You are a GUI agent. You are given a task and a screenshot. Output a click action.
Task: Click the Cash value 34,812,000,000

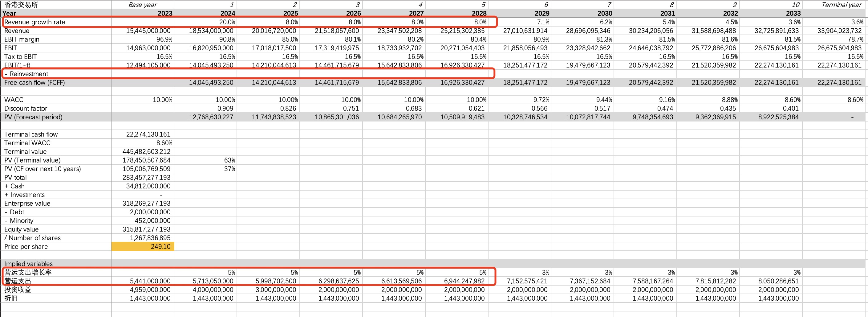148,186
